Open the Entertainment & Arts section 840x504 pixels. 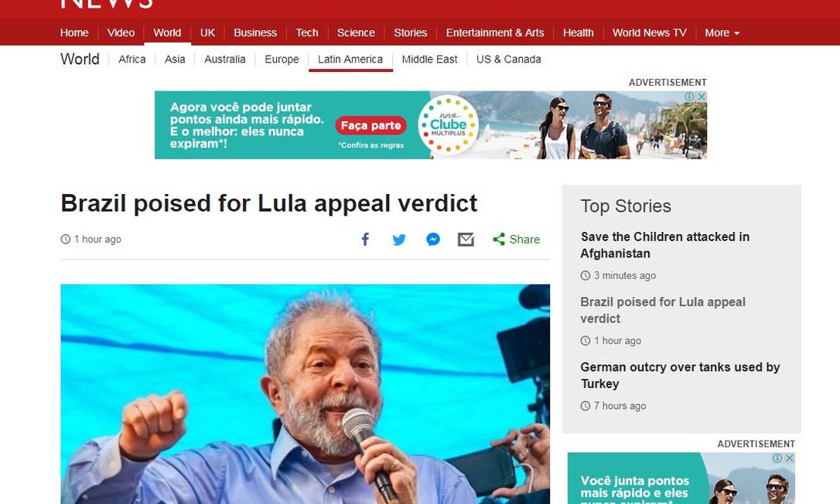[x=495, y=32]
